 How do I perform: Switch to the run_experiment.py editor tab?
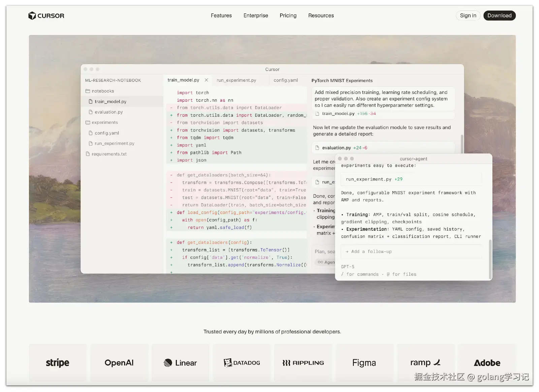tap(236, 80)
